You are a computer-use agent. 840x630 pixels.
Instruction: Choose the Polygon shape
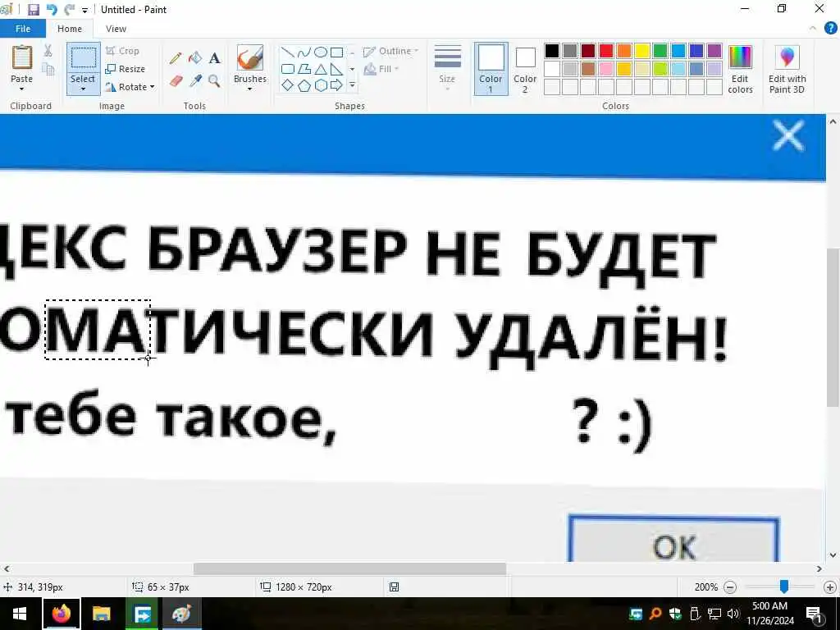[x=304, y=69]
